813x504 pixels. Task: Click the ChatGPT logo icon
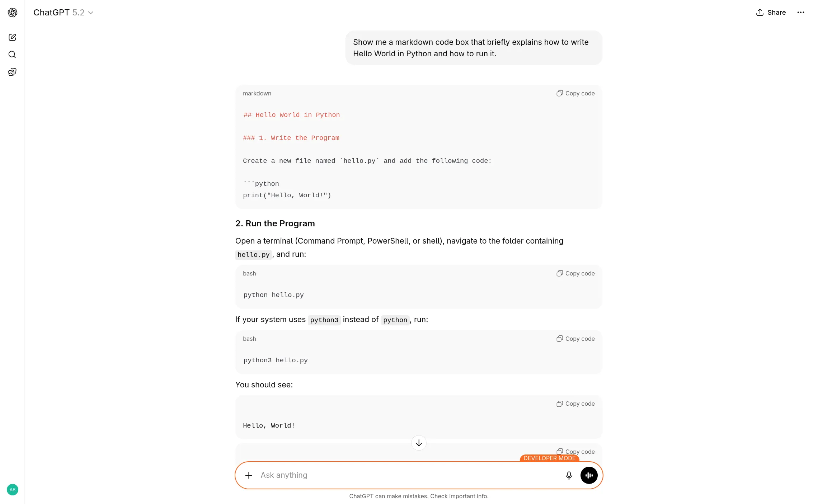[12, 12]
